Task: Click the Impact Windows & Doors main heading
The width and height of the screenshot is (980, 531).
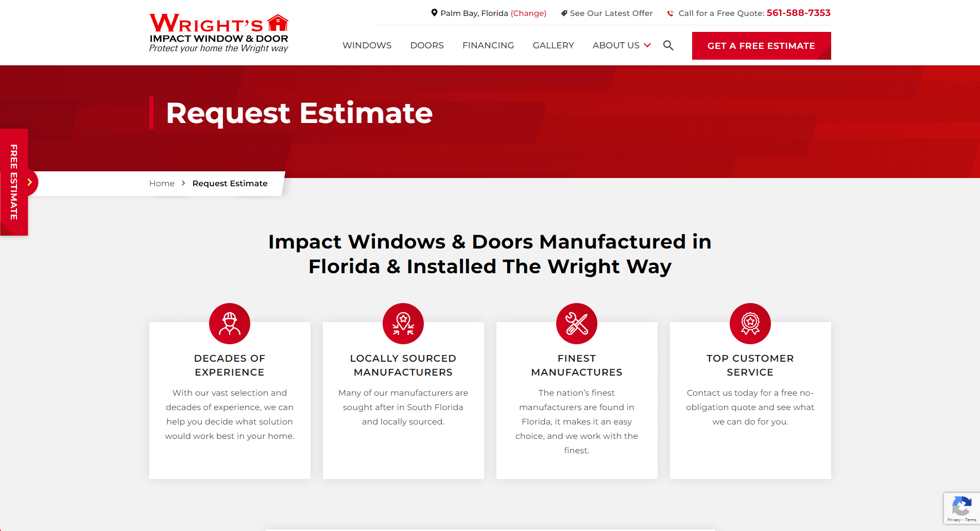Action: tap(490, 254)
